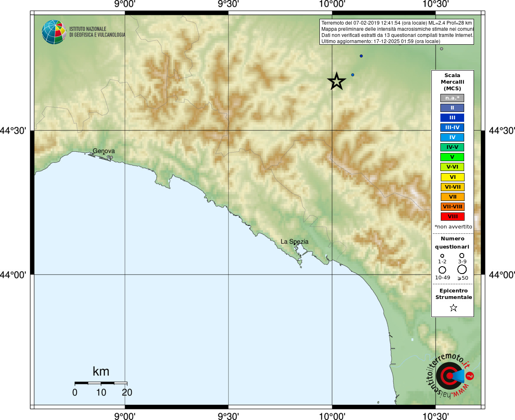Select the IV intensity swatch
This screenshot has width=515, height=420.
point(452,137)
